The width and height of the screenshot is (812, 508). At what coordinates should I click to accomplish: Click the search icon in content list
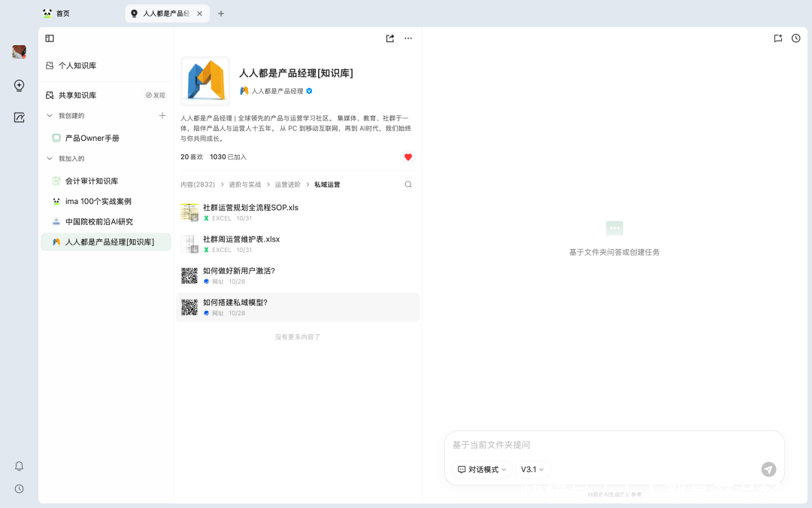tap(408, 184)
